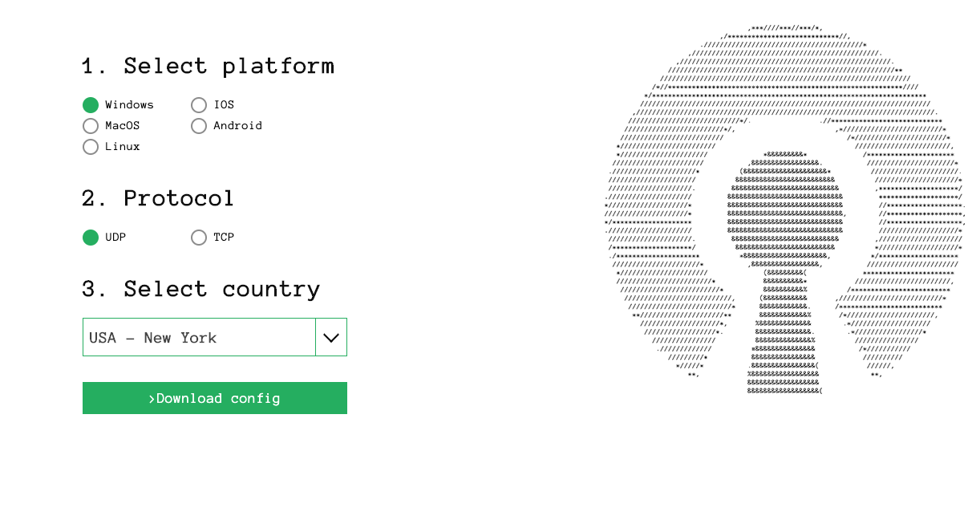Click the Windows label text
This screenshot has width=980, height=512.
point(129,105)
